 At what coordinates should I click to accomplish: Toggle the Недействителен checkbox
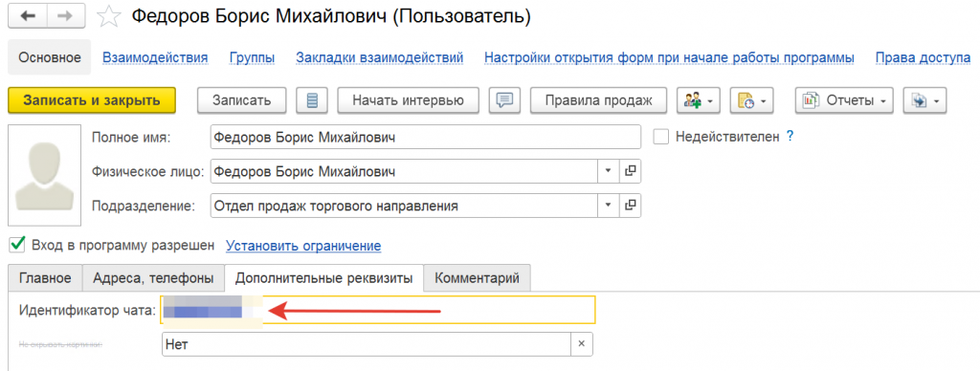(661, 136)
